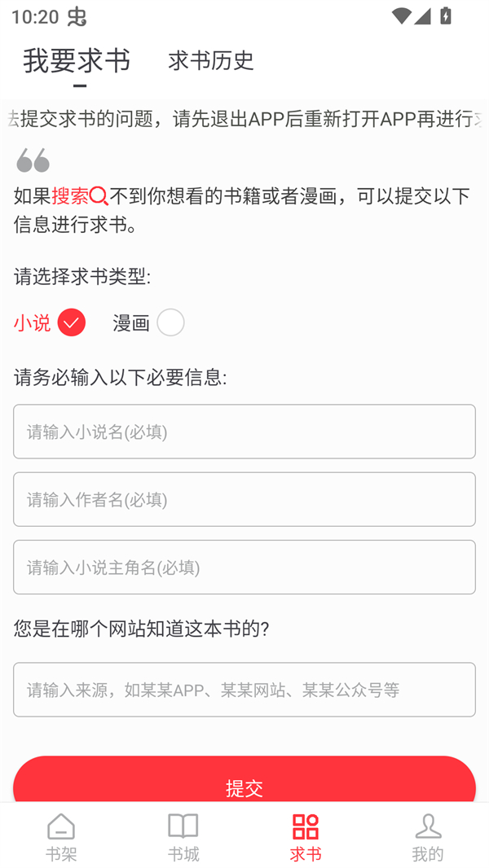
Task: Click the book source input field
Action: click(x=244, y=690)
